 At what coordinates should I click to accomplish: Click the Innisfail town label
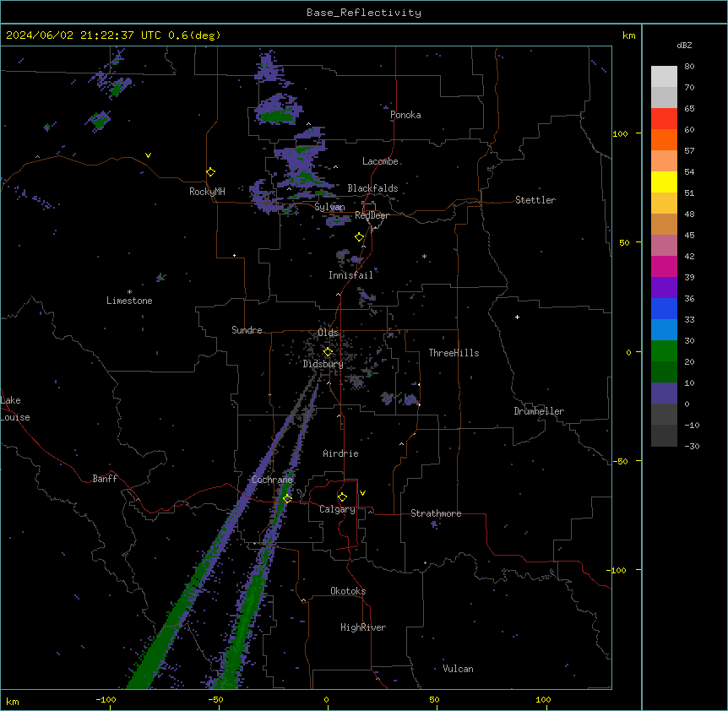350,275
